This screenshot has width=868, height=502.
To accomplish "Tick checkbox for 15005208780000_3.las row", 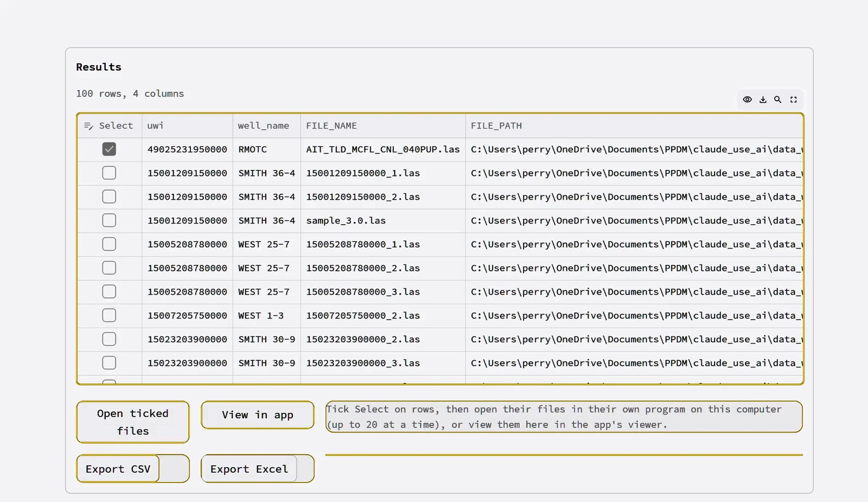I will 109,291.
